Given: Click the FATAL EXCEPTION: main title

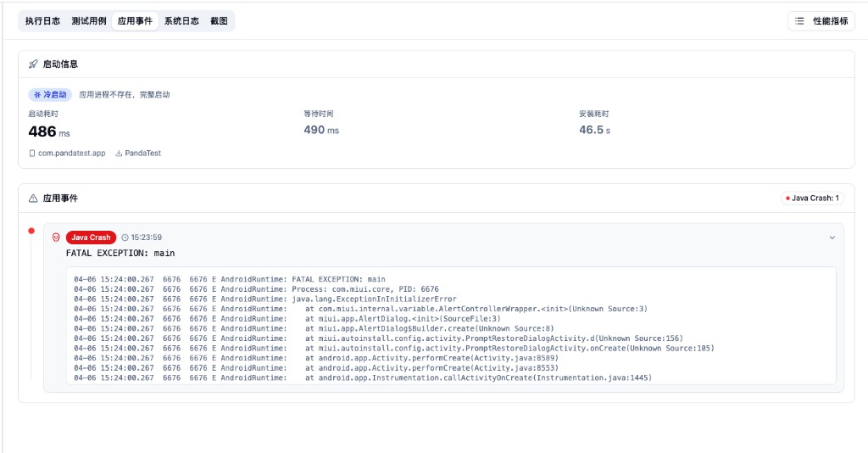Looking at the screenshot, I should (120, 253).
